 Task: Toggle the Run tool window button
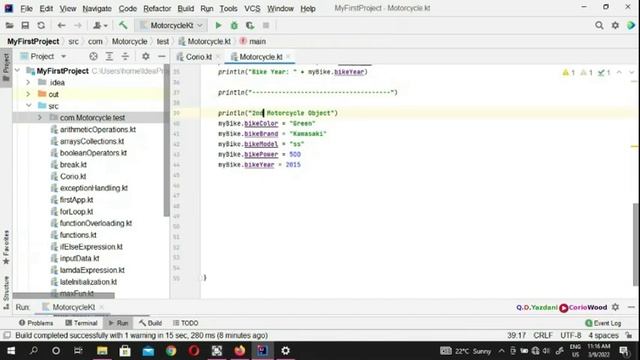point(118,323)
